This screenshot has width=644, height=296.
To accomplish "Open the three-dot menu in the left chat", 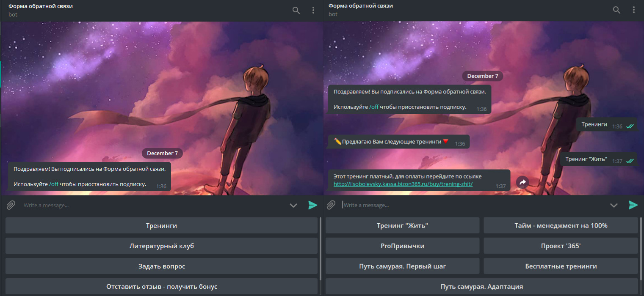I will pyautogui.click(x=313, y=10).
